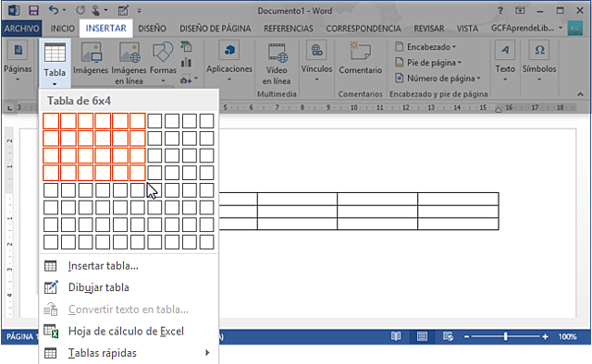Add a Comentario
Image resolution: width=592 pixels, height=364 pixels.
coord(360,58)
